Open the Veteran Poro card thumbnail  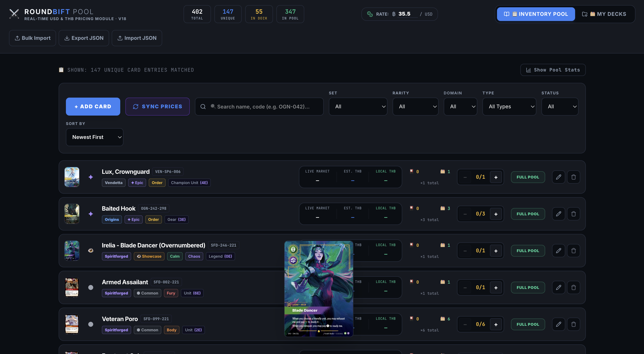[x=72, y=324]
